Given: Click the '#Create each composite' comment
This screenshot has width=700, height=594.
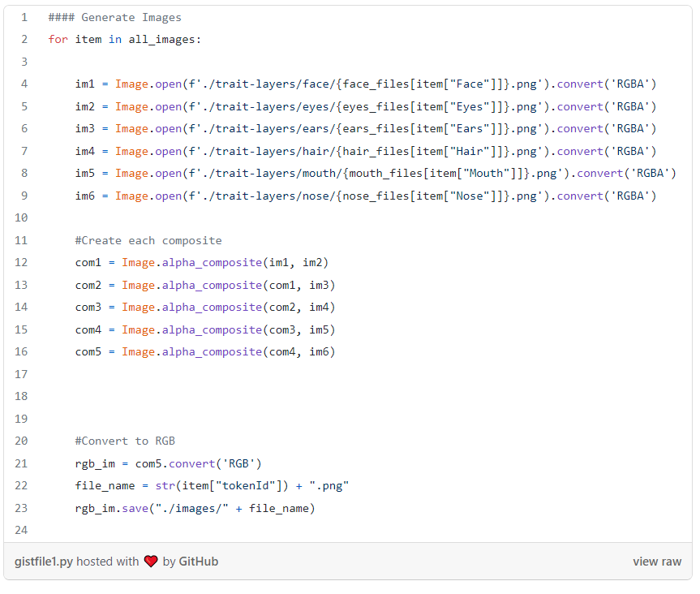Looking at the screenshot, I should click(x=148, y=240).
